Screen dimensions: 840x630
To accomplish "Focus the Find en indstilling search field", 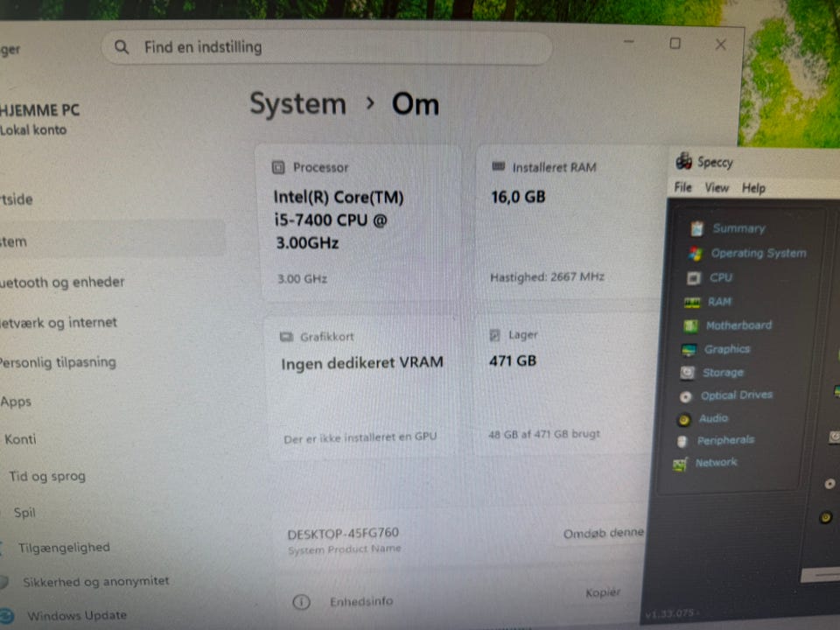I will pos(326,47).
